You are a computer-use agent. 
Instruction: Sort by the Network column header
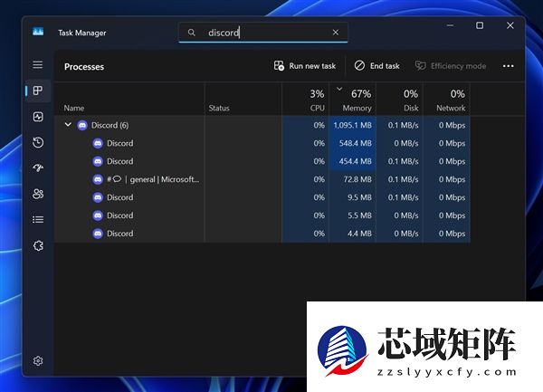[446, 100]
